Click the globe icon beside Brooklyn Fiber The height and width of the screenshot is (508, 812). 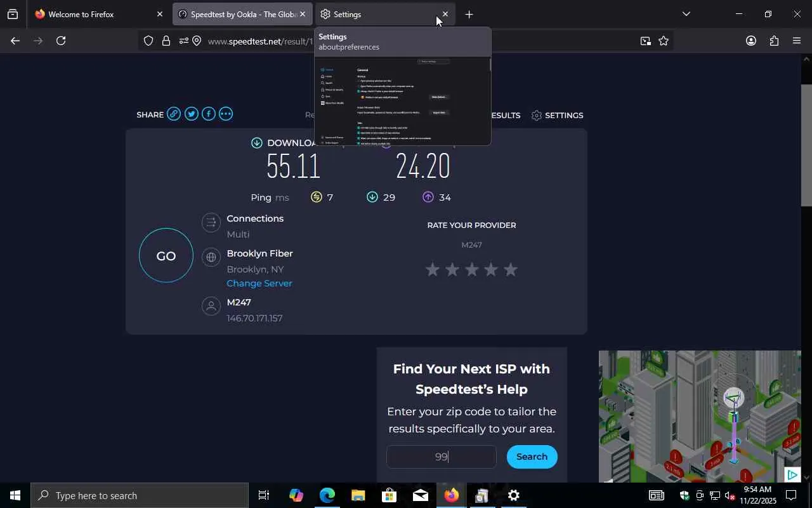(x=211, y=257)
